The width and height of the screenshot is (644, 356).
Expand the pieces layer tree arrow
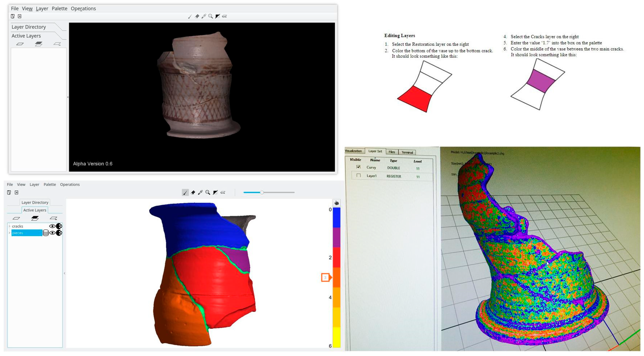tap(9, 233)
